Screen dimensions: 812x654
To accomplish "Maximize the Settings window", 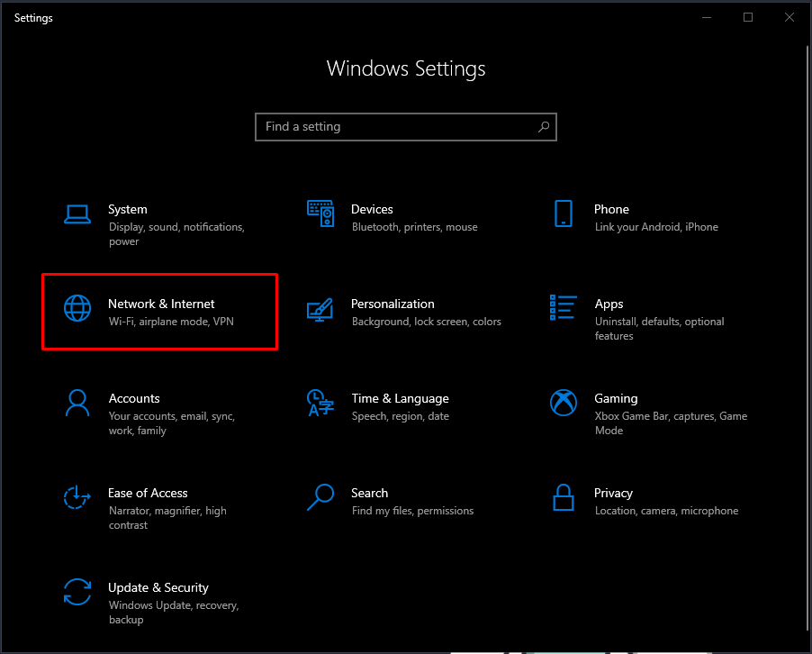I will [748, 17].
